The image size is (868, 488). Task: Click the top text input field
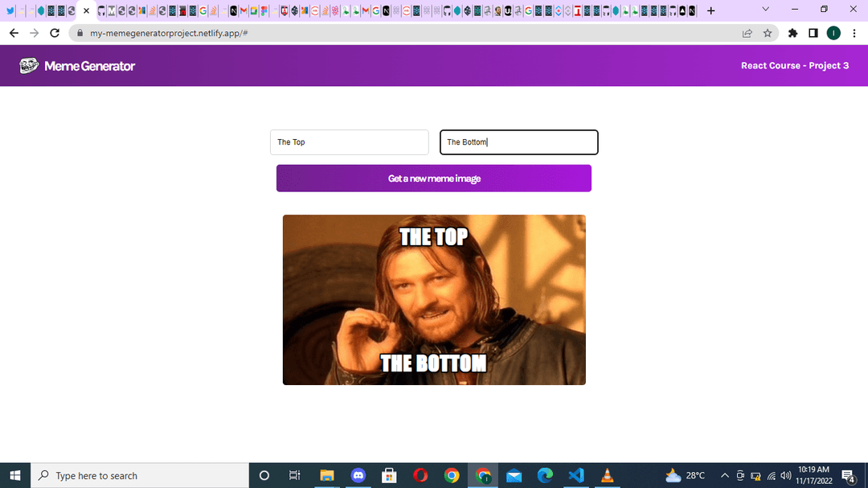pyautogui.click(x=350, y=142)
